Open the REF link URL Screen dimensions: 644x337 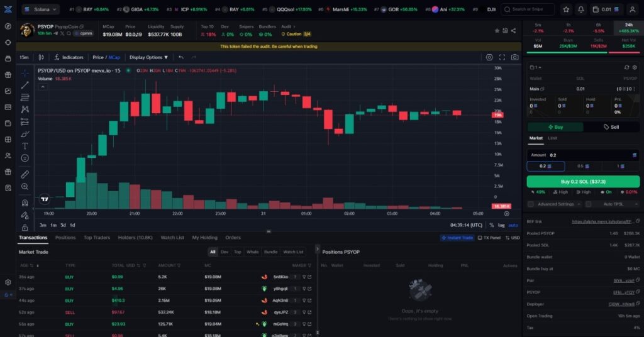[x=602, y=222]
